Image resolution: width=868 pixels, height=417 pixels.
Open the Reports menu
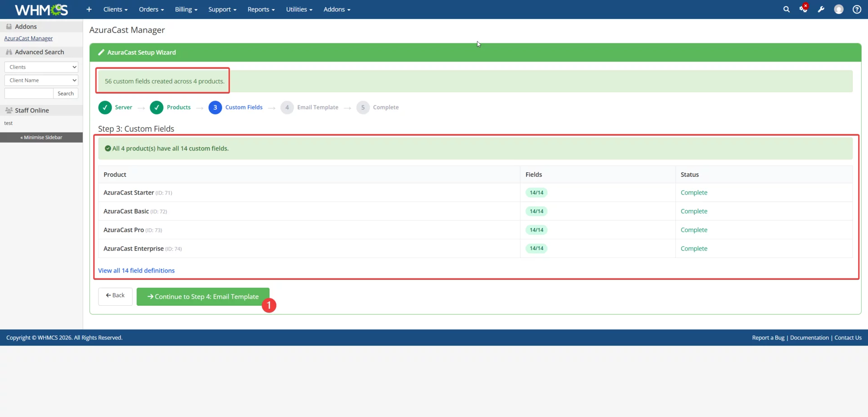(x=261, y=9)
